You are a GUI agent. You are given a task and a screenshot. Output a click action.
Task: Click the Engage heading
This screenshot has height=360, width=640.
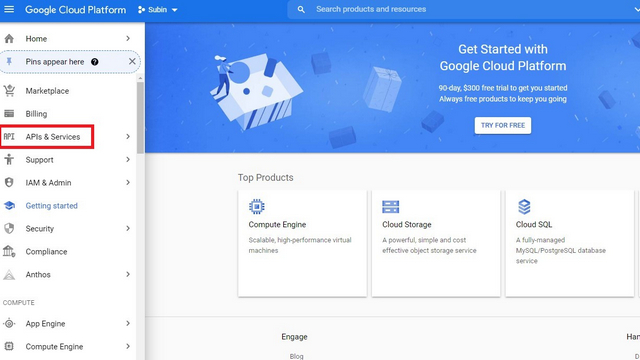pos(294,337)
